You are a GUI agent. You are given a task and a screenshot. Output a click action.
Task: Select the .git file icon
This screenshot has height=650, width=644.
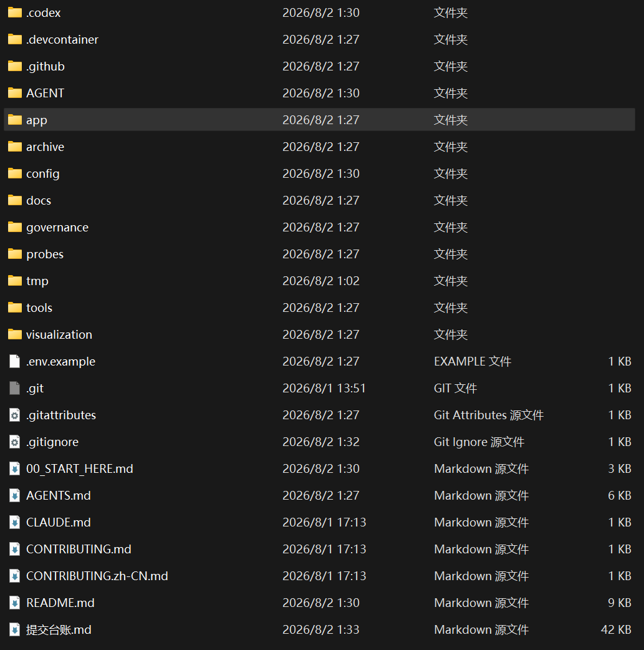point(15,388)
